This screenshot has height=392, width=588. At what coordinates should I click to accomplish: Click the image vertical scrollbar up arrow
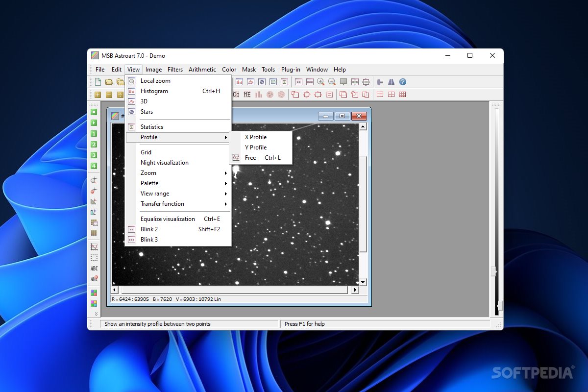(x=363, y=127)
